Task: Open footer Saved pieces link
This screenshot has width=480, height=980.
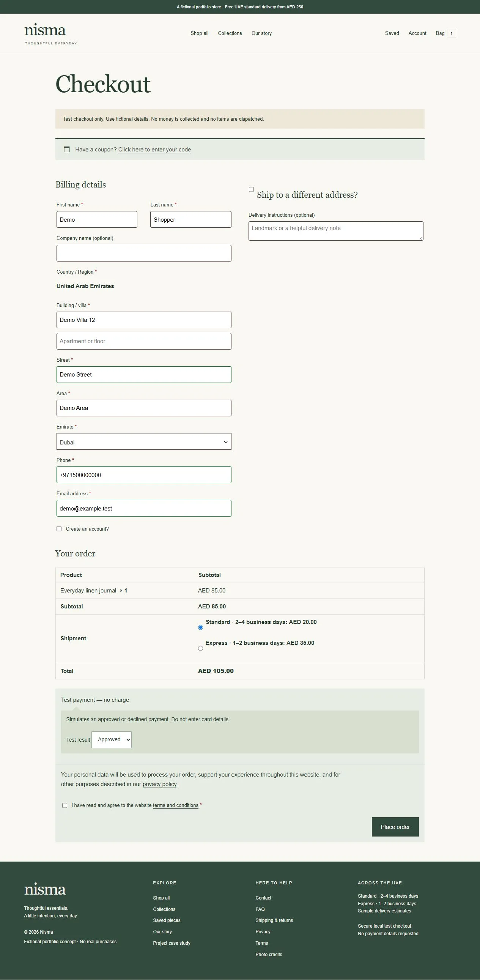Action: coord(167,920)
